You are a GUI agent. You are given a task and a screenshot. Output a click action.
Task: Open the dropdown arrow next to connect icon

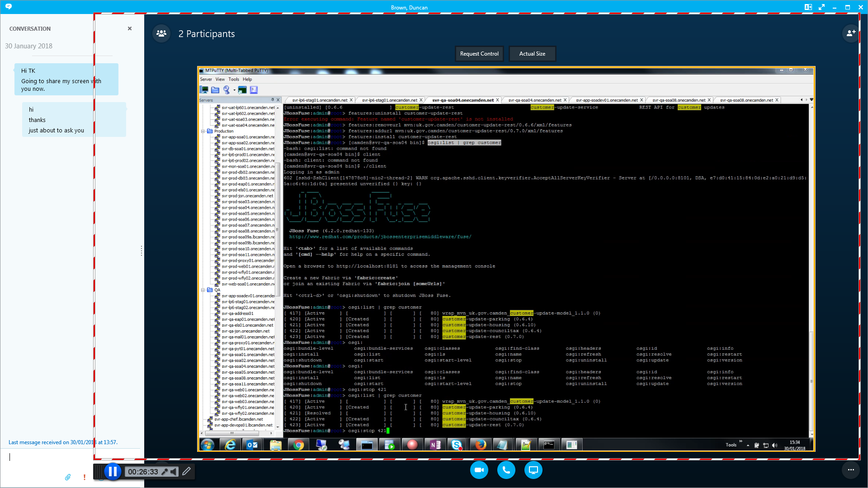pyautogui.click(x=234, y=90)
